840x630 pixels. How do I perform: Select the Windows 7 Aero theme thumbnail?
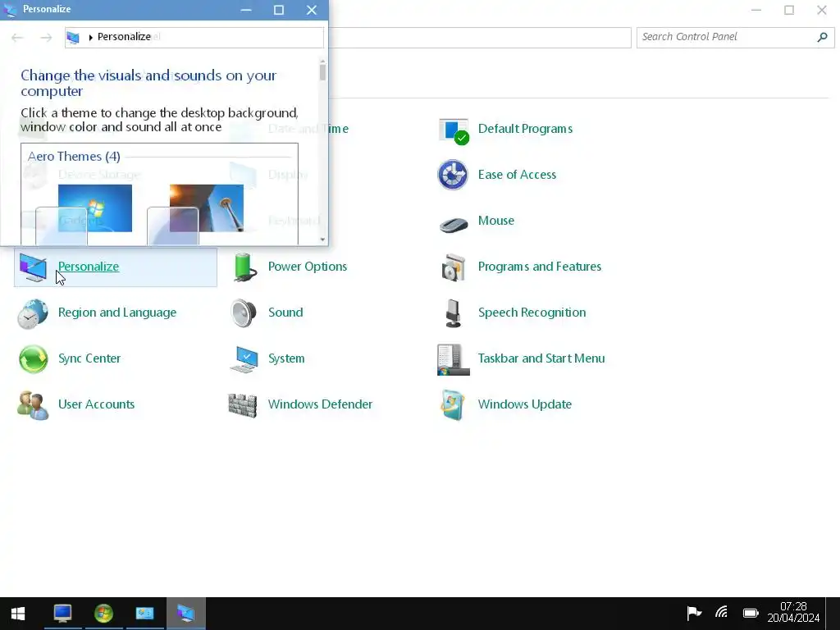(x=95, y=208)
